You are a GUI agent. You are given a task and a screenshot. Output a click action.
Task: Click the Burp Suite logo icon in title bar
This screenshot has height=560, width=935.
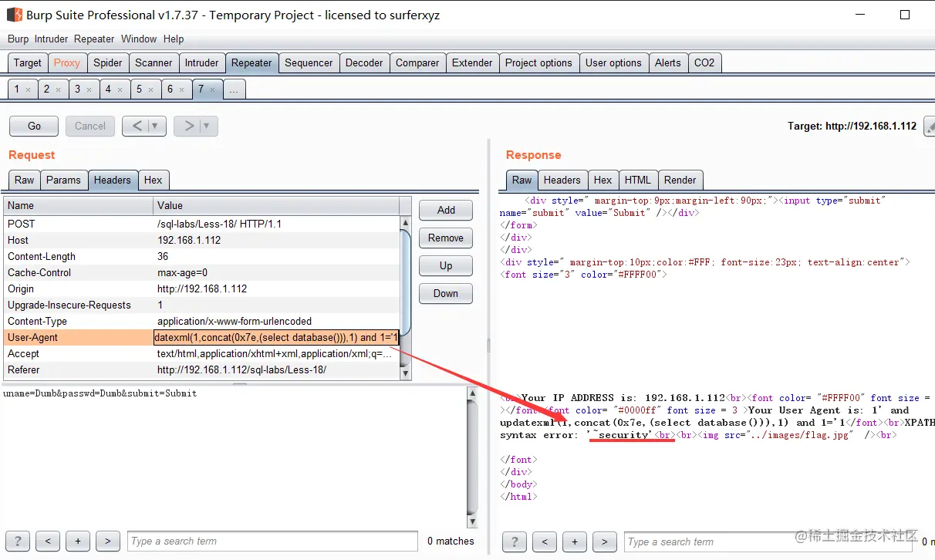(x=14, y=15)
